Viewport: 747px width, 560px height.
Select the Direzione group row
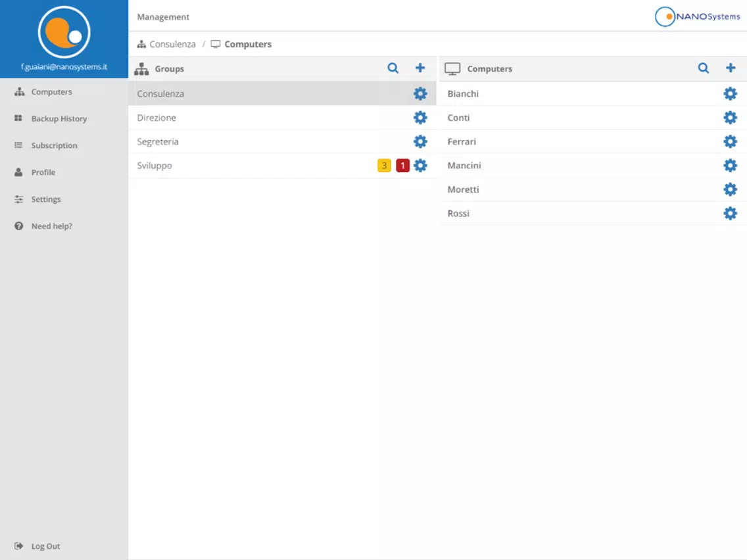[x=282, y=117]
